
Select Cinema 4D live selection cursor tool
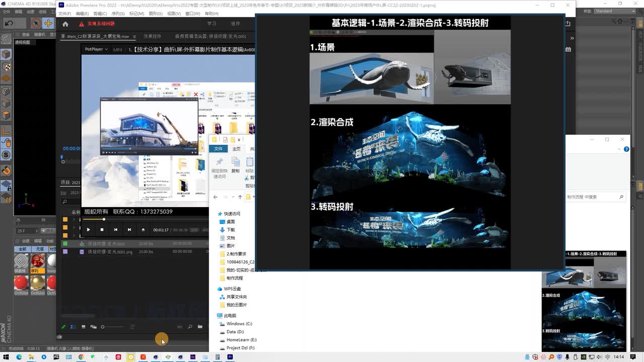36,23
